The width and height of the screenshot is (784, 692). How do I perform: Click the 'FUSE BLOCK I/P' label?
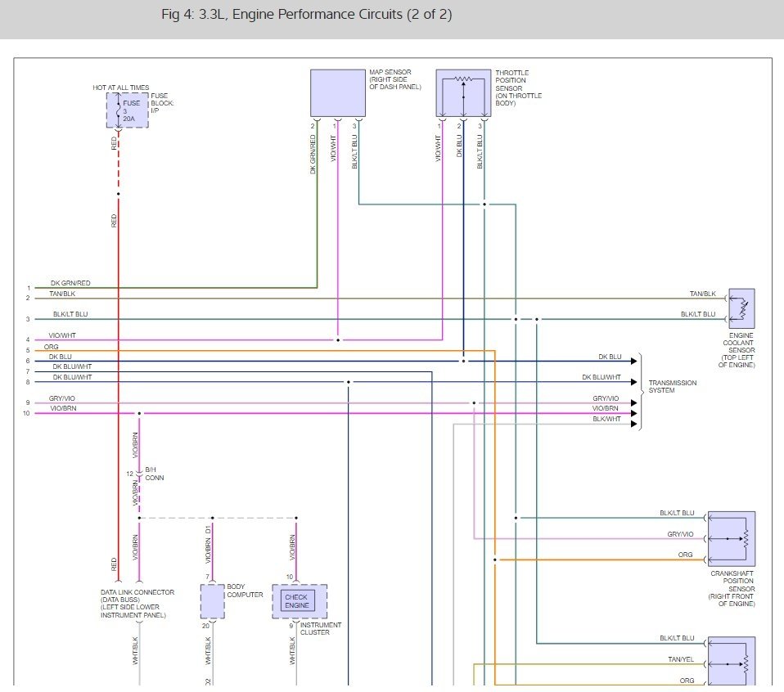coord(162,103)
